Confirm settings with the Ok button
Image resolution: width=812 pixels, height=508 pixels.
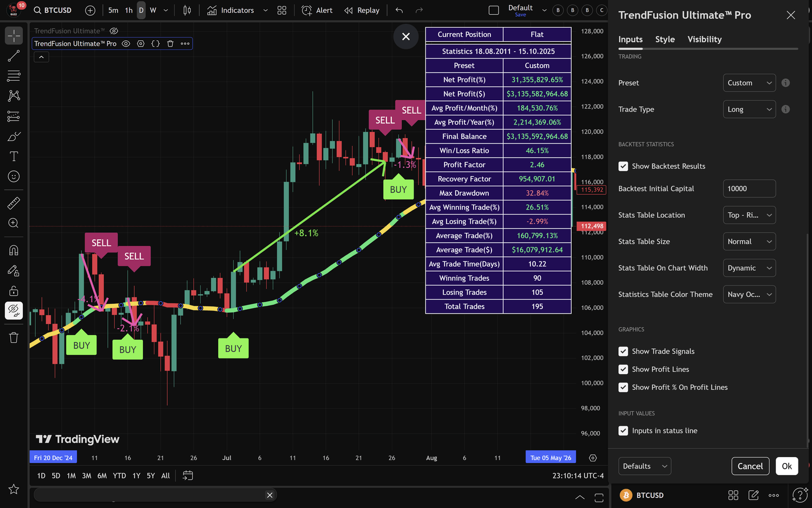coord(787,466)
